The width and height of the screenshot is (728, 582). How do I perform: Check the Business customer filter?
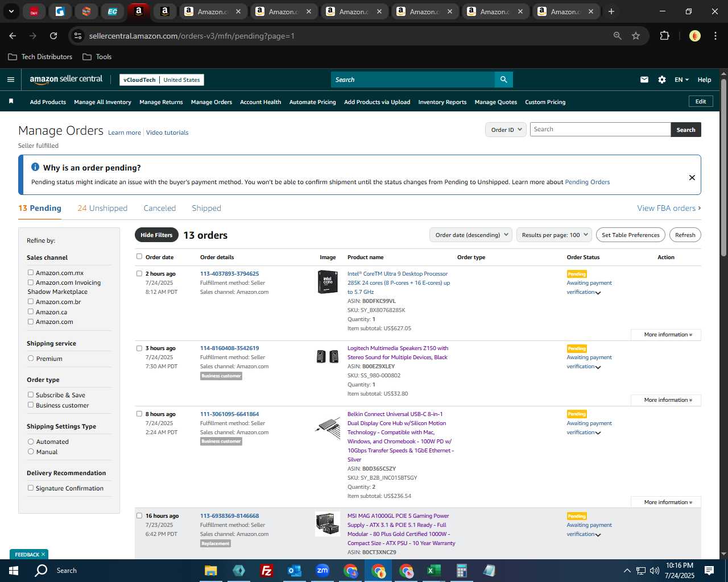point(31,405)
